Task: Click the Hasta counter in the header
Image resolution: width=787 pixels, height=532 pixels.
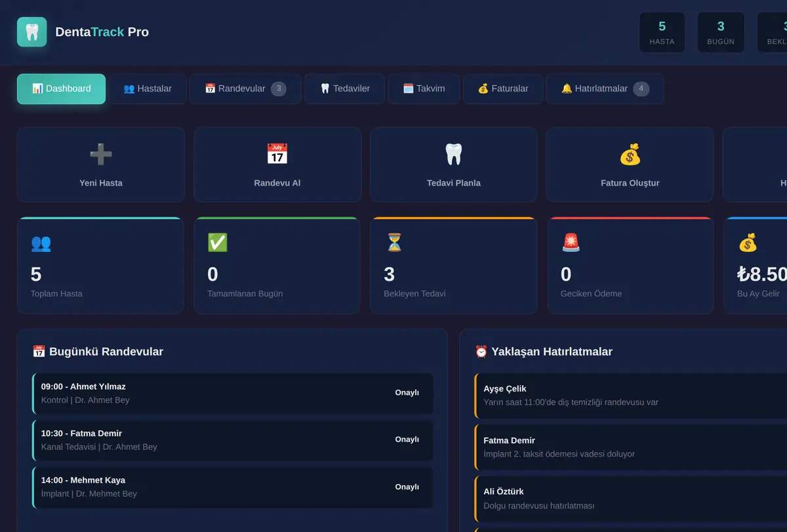Action: (662, 32)
